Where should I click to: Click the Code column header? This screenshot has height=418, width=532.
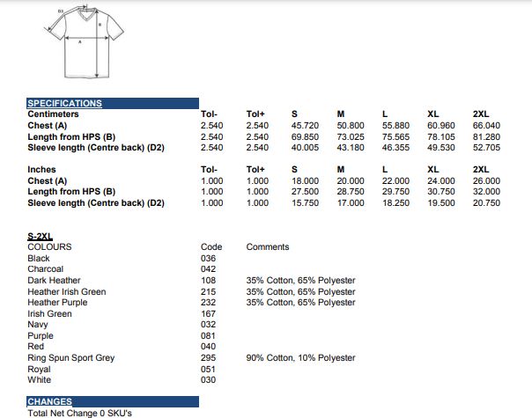point(211,247)
